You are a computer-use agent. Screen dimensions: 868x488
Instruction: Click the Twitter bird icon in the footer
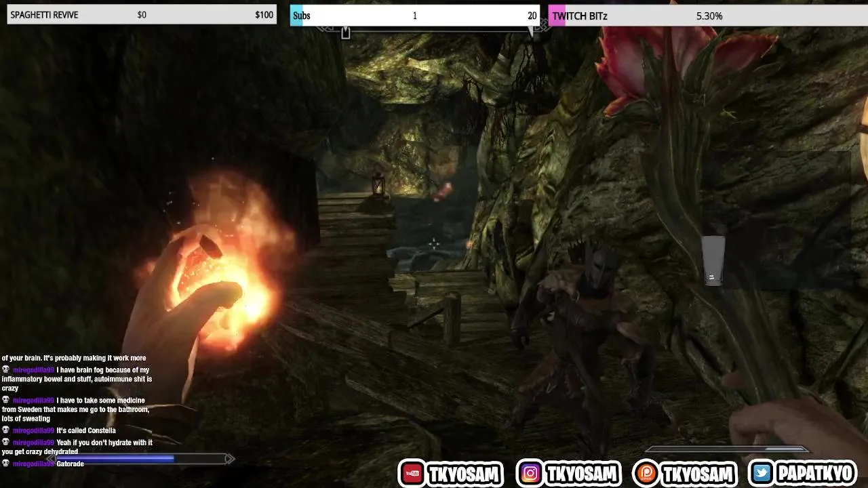click(x=763, y=473)
